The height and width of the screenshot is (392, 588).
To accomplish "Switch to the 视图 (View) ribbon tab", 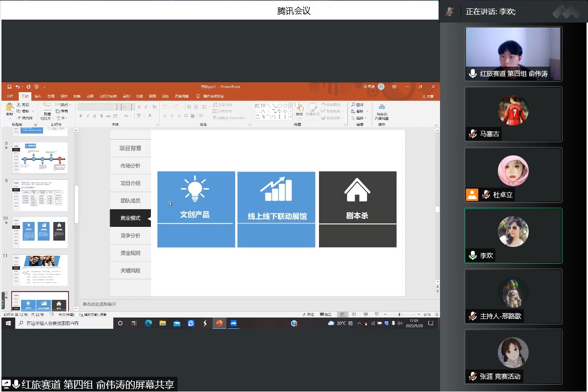I will pyautogui.click(x=152, y=96).
